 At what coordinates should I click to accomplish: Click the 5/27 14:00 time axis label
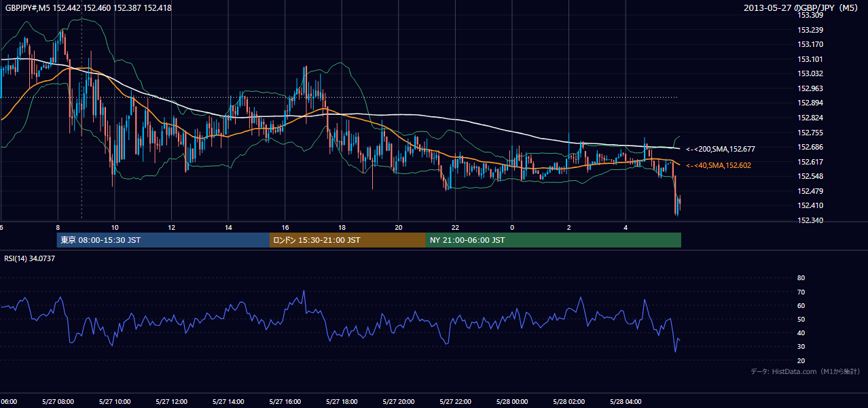tap(228, 402)
